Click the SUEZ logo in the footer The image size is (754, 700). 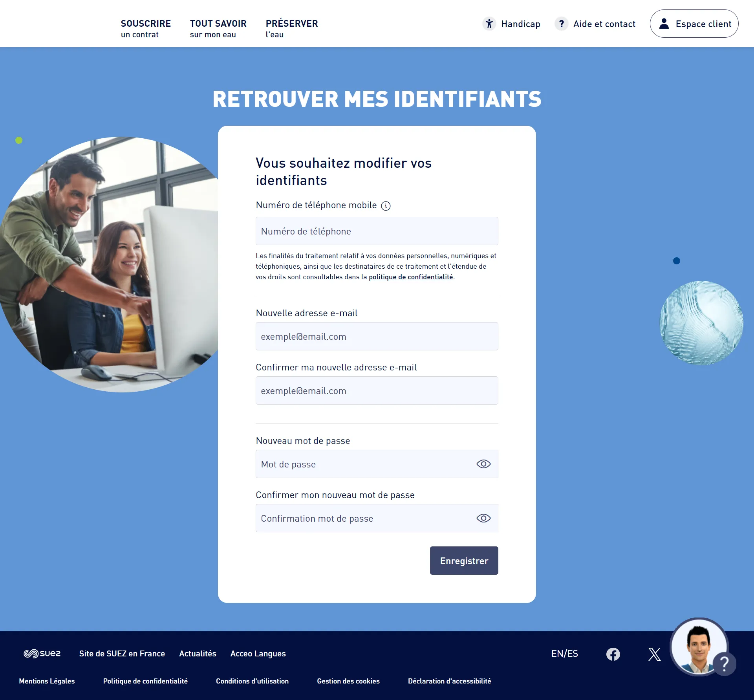point(42,654)
